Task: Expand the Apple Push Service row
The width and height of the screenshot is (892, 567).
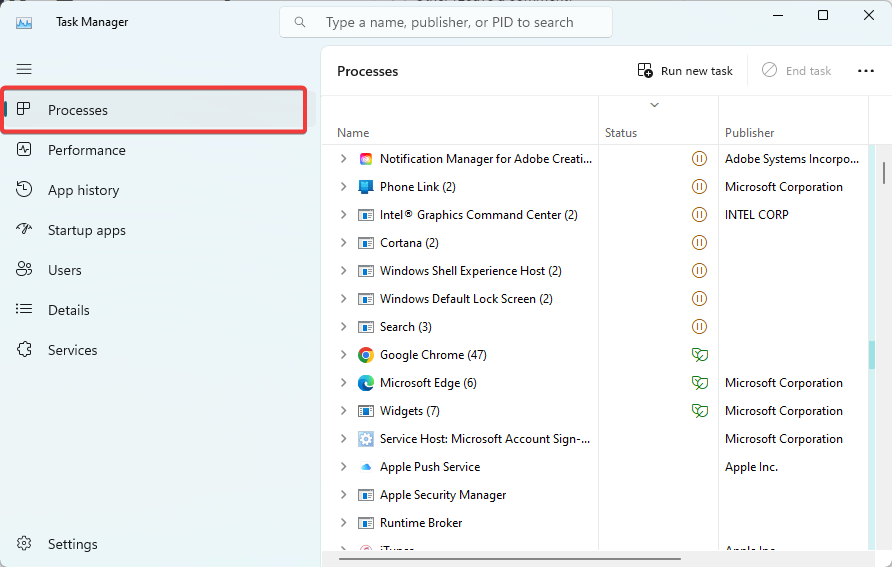Action: point(343,466)
